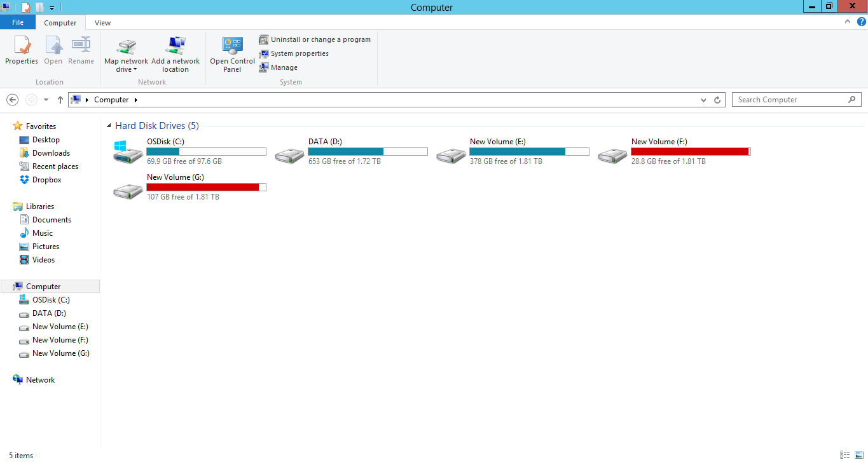The height and width of the screenshot is (462, 868).
Task: Click the Search Computer field
Action: click(797, 100)
